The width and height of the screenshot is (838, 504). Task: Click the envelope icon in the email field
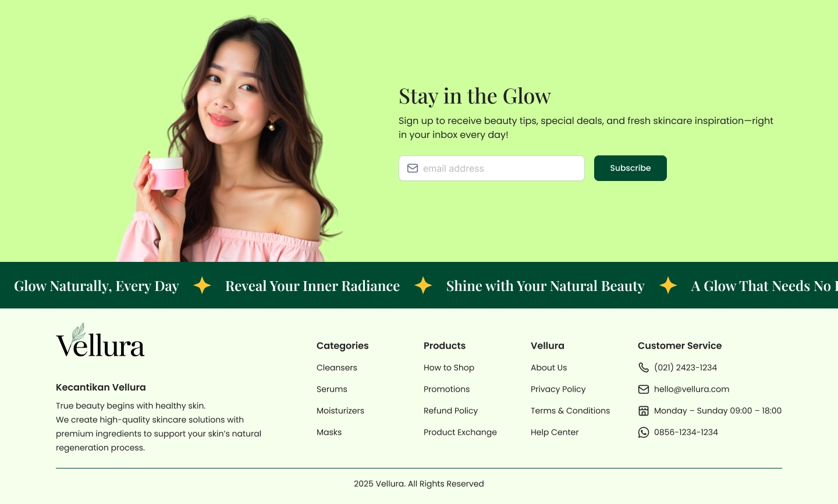(x=413, y=168)
